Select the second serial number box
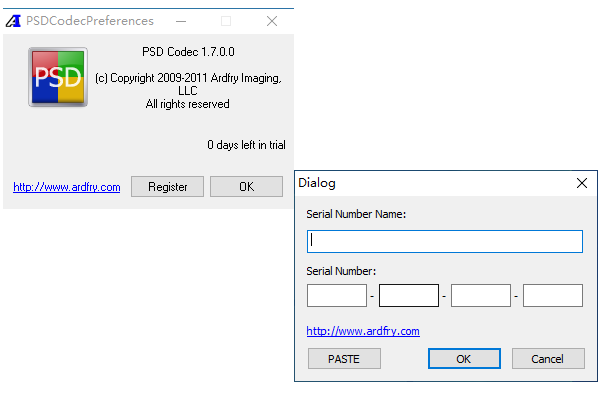Viewport: 600px width, 400px height. click(x=409, y=295)
